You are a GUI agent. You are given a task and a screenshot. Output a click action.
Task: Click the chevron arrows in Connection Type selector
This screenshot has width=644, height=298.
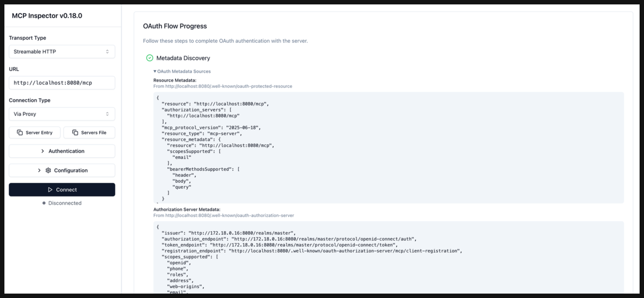107,114
